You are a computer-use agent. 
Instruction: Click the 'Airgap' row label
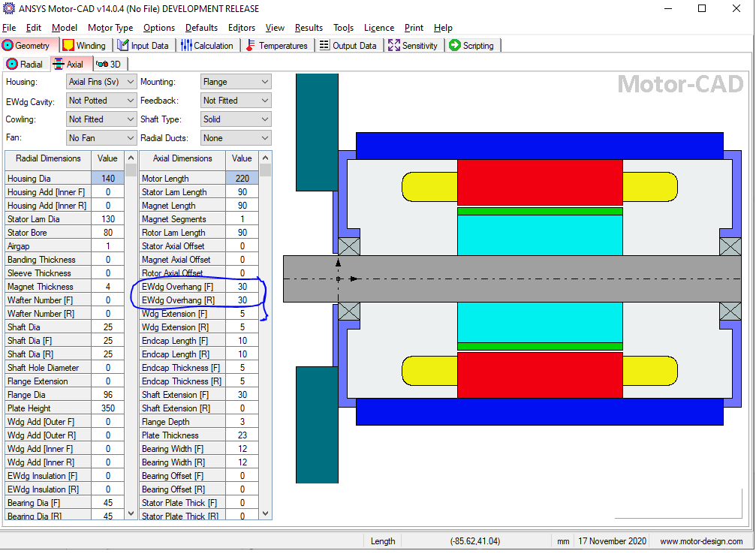point(18,246)
